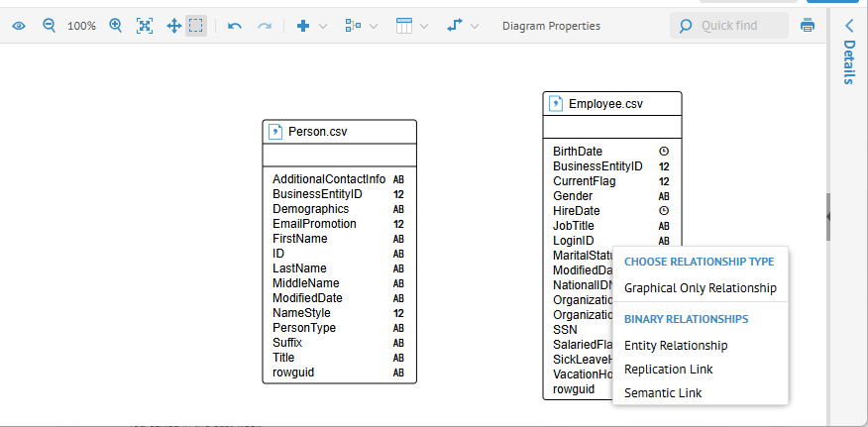Open the connector routing style dropdown

[463, 26]
